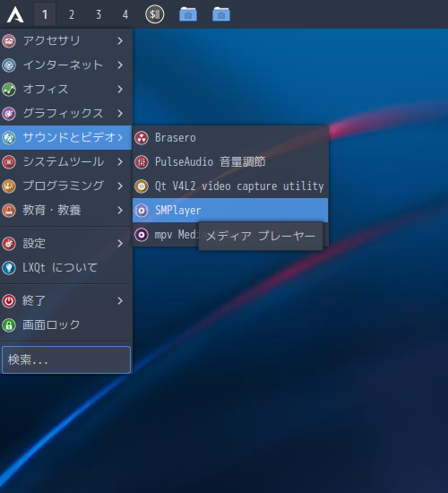Open the 教育・教養 menu category
This screenshot has width=448, height=493.
pyautogui.click(x=65, y=211)
